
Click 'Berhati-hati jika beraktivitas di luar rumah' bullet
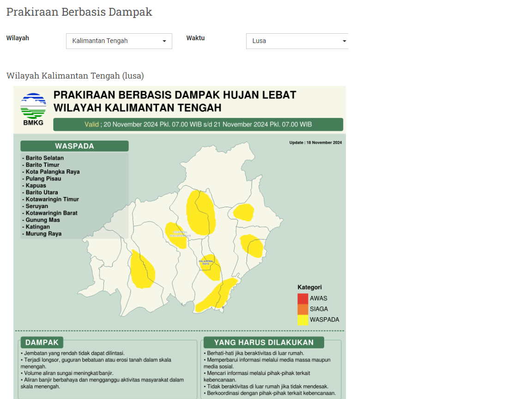(254, 353)
